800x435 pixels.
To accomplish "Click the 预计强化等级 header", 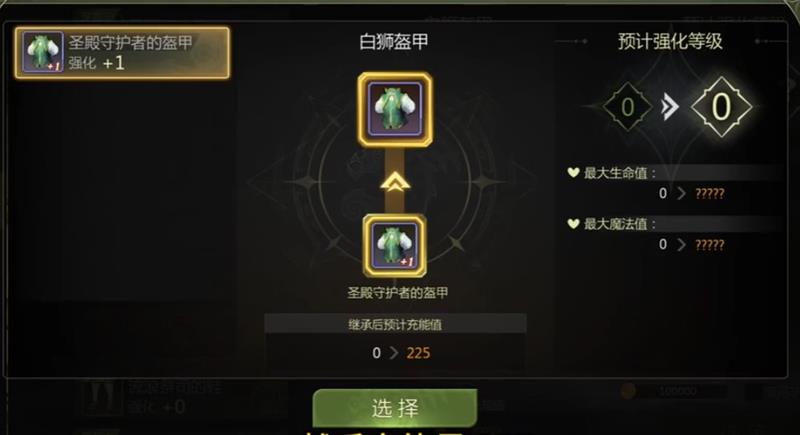I will [670, 41].
